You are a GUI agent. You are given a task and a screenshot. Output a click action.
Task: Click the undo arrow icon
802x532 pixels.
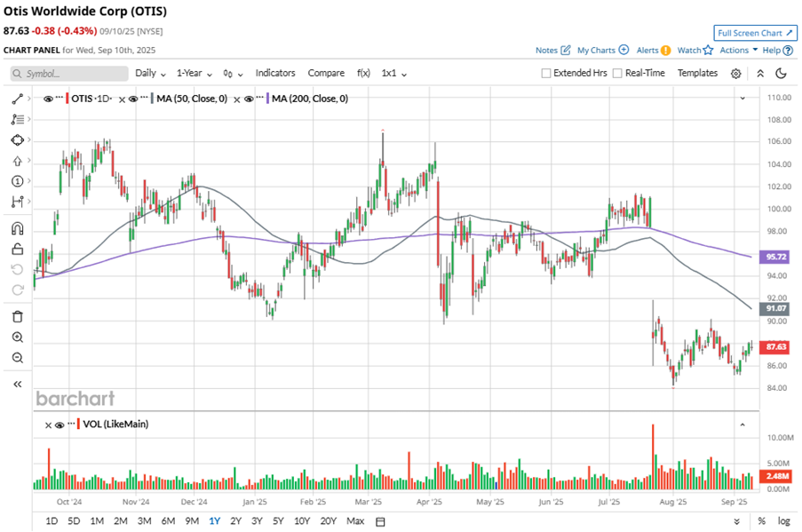18,270
